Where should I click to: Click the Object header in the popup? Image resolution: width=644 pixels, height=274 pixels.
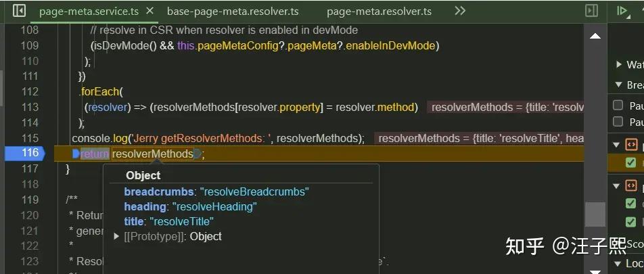click(x=143, y=175)
